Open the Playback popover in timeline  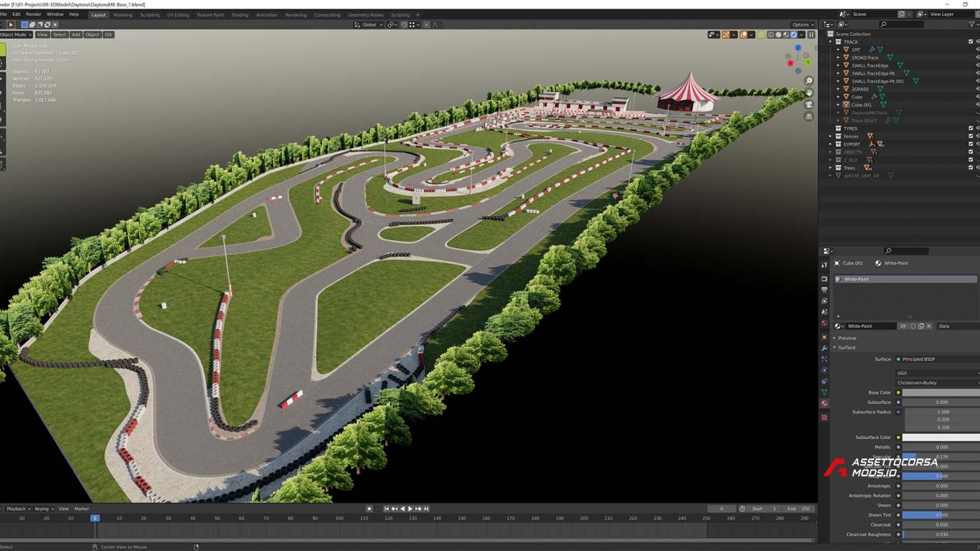click(x=18, y=509)
